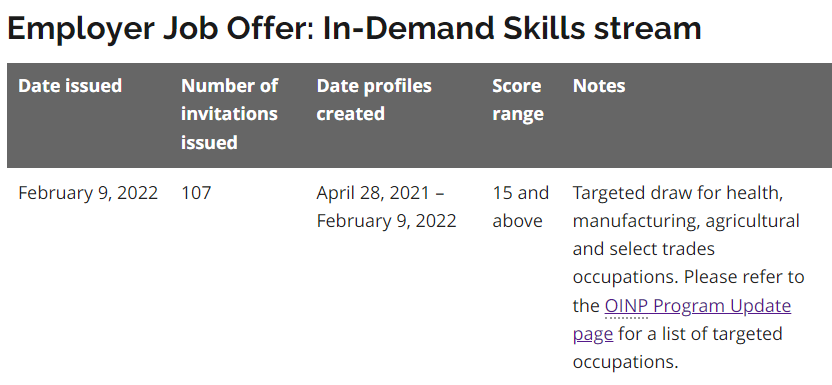The width and height of the screenshot is (832, 385).
Task: Select the Number of invitations issued header
Action: (x=229, y=114)
